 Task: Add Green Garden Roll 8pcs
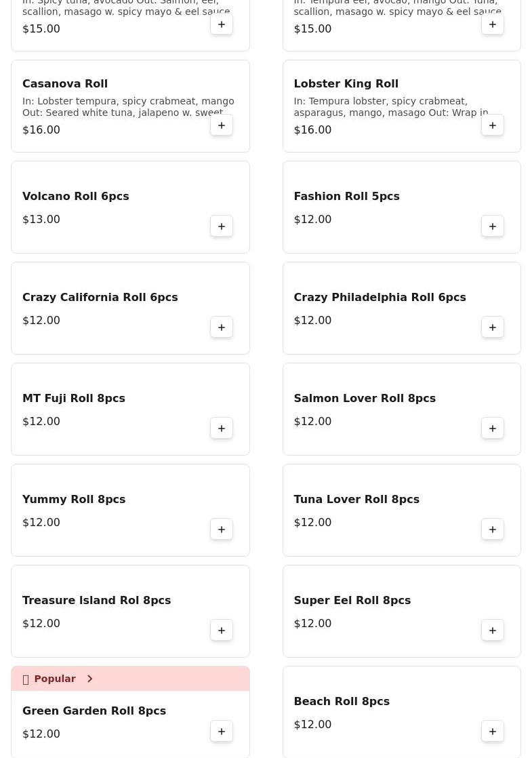[222, 732]
